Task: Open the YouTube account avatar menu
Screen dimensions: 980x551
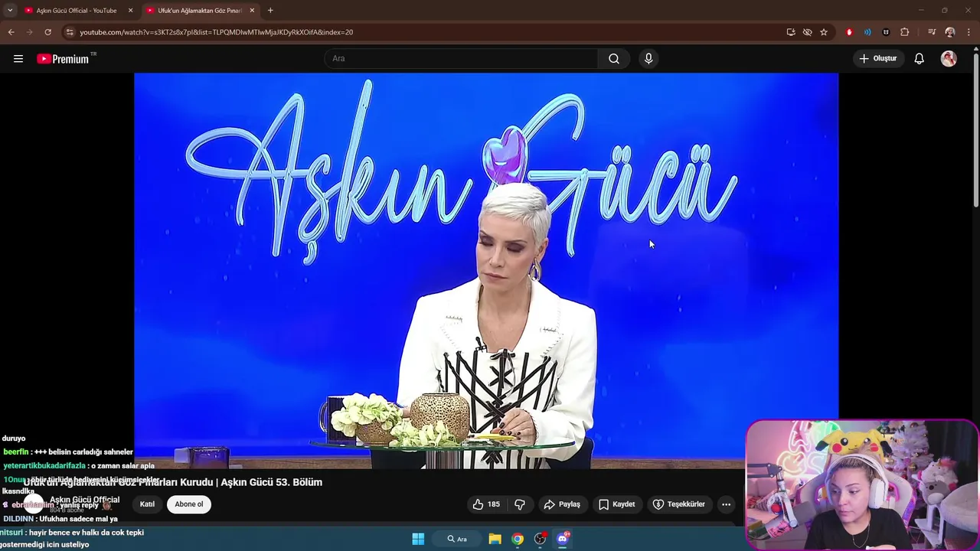Action: tap(949, 59)
